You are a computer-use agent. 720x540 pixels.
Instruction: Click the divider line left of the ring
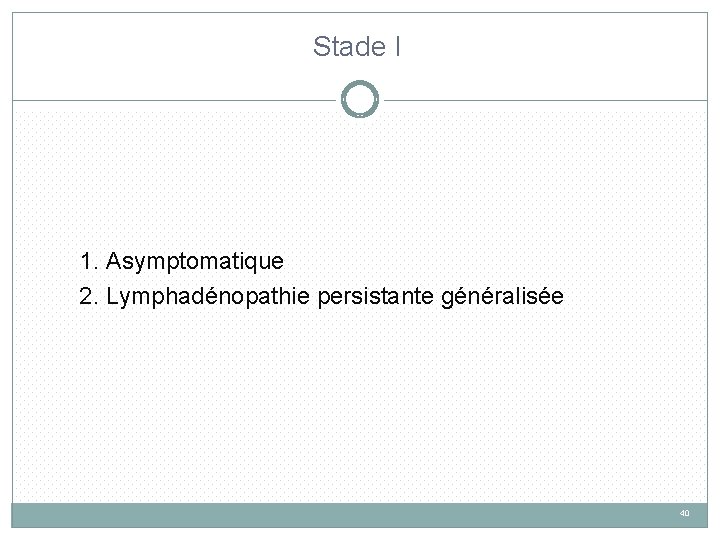coord(174,100)
